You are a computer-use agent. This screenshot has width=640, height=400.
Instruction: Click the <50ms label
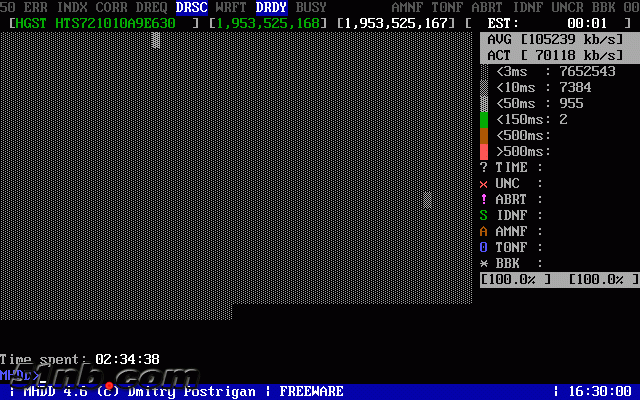[516, 104]
